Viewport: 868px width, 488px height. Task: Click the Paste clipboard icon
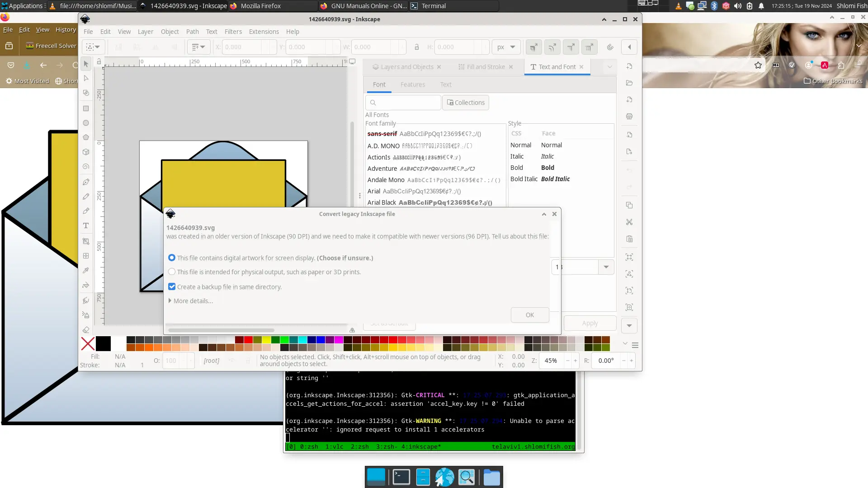click(629, 239)
